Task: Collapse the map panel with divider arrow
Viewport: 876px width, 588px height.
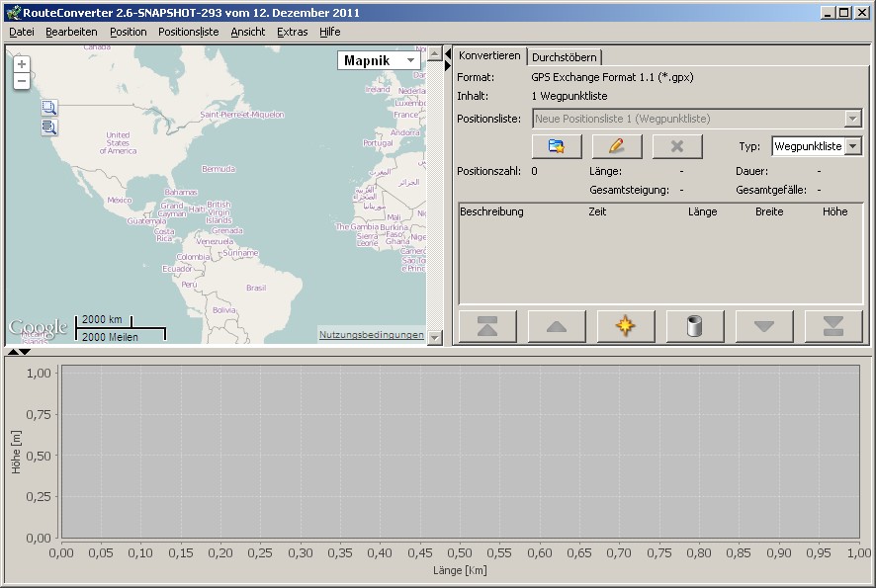Action: pos(447,53)
